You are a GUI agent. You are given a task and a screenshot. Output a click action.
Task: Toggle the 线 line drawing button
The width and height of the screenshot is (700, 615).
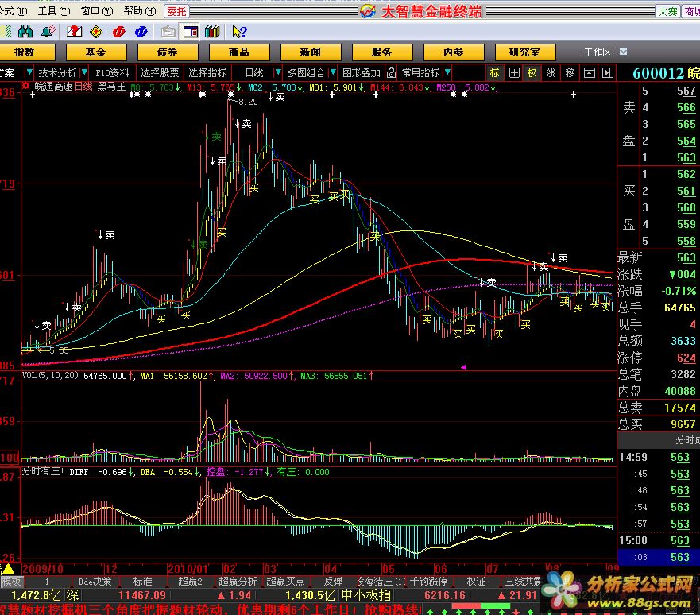(x=551, y=73)
